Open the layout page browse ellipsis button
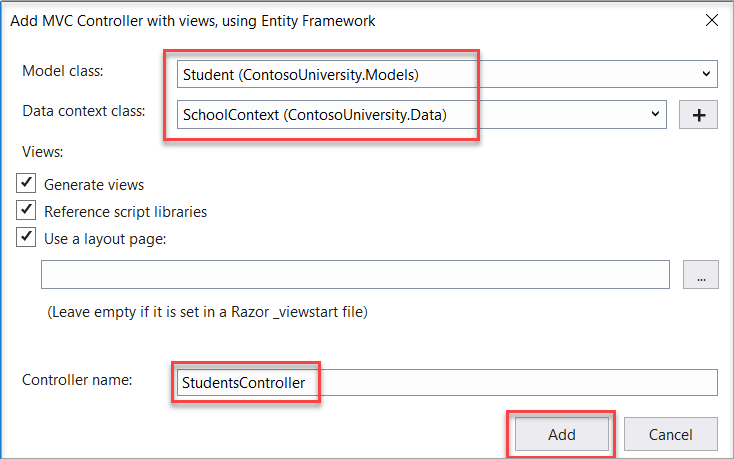This screenshot has width=734, height=459. [701, 275]
